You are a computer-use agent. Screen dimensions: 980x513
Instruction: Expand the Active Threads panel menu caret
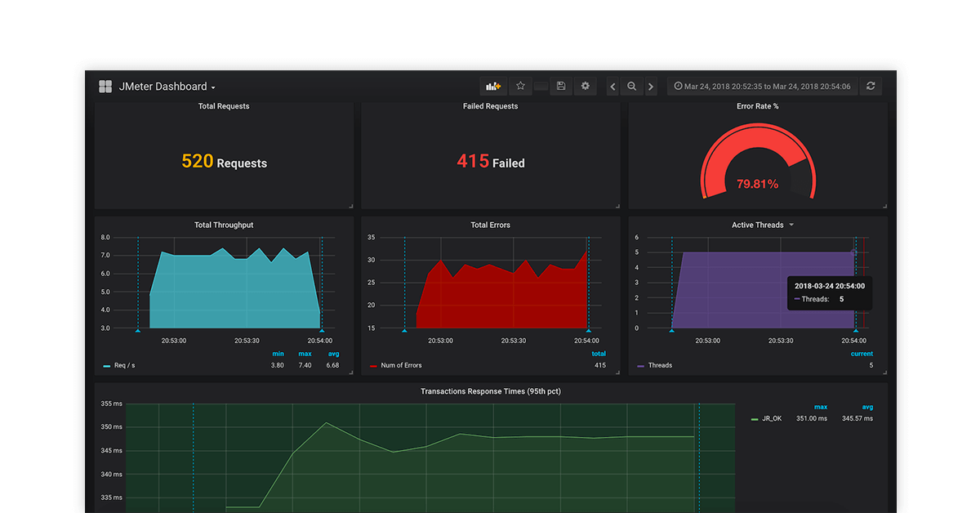point(791,225)
